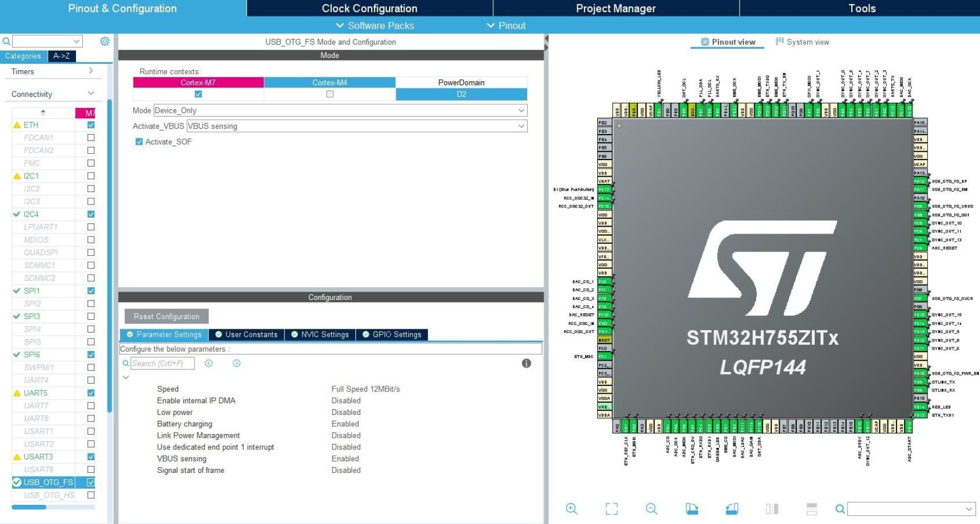The width and height of the screenshot is (980, 524).
Task: Open the Activate_VBUS dropdown
Action: (x=356, y=126)
